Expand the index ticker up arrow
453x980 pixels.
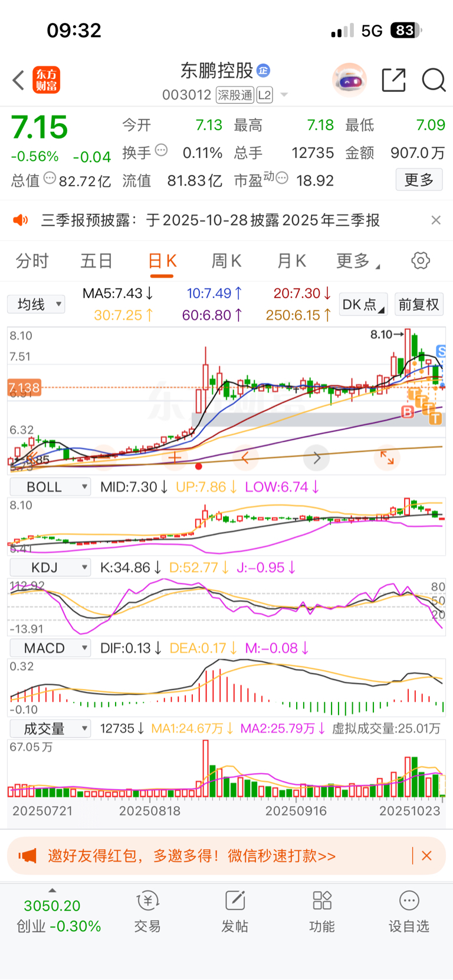tap(52, 890)
